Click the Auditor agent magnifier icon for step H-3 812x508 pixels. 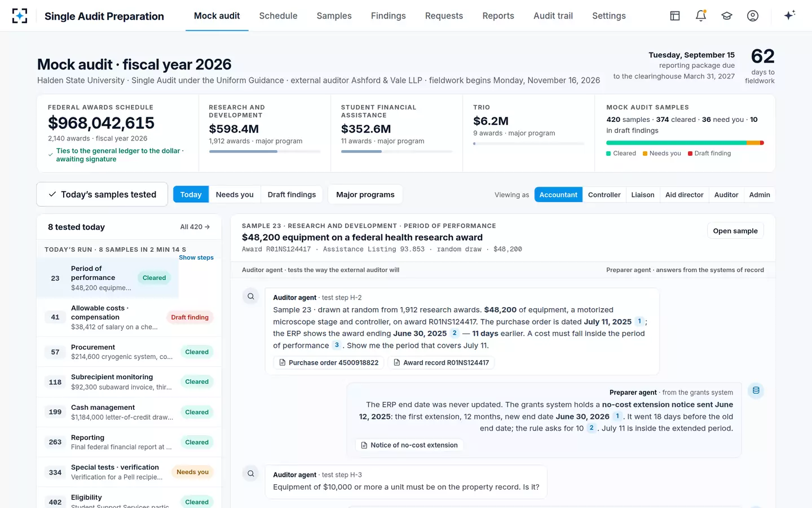click(251, 474)
